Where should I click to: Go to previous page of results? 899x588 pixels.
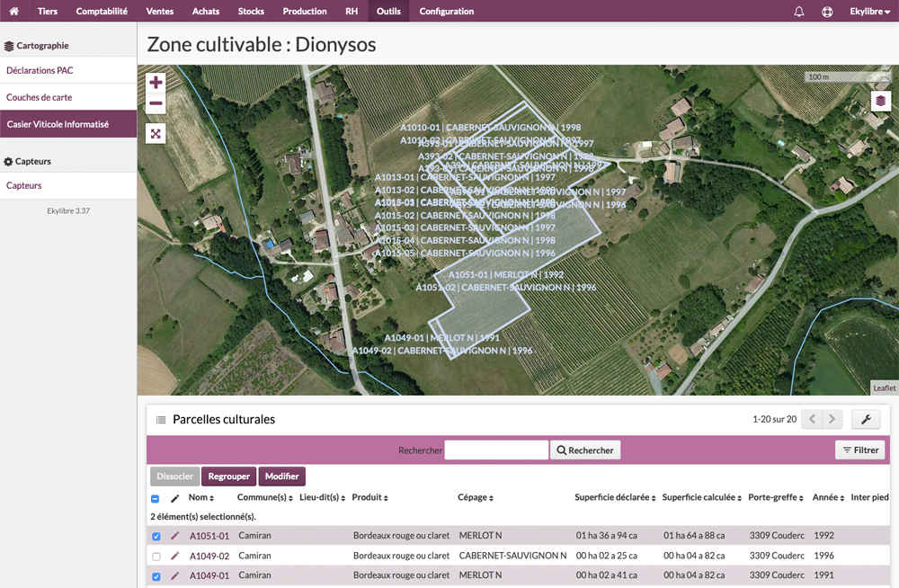(x=812, y=419)
